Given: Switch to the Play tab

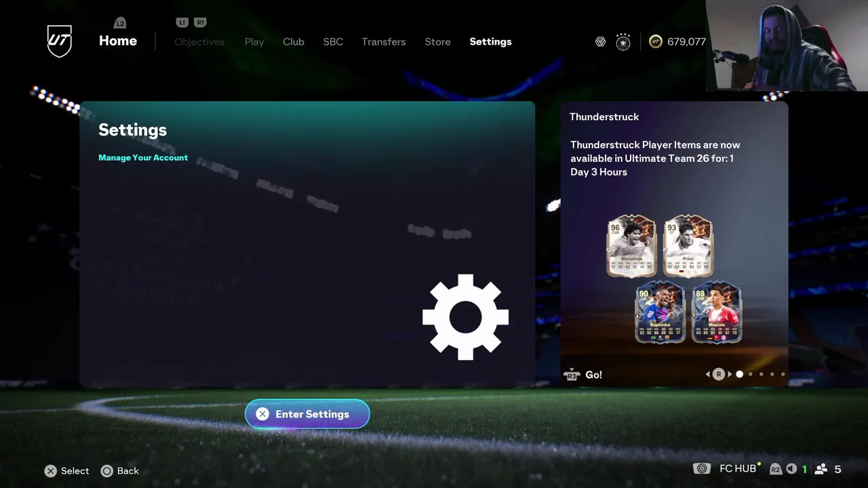Looking at the screenshot, I should [x=254, y=42].
